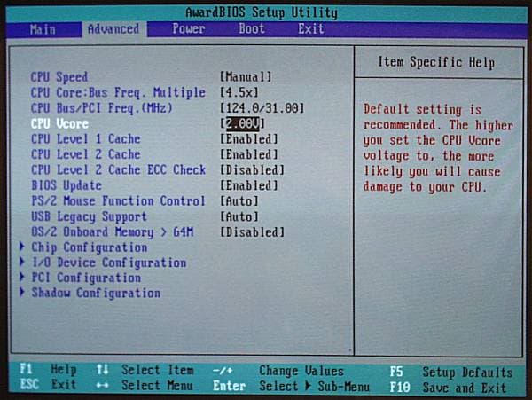
Task: Open the Chip Configuration entry
Action: 90,247
